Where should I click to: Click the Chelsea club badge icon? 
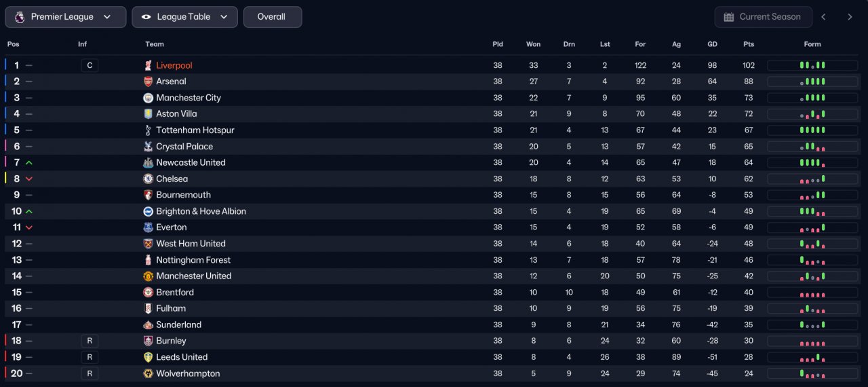(x=148, y=179)
